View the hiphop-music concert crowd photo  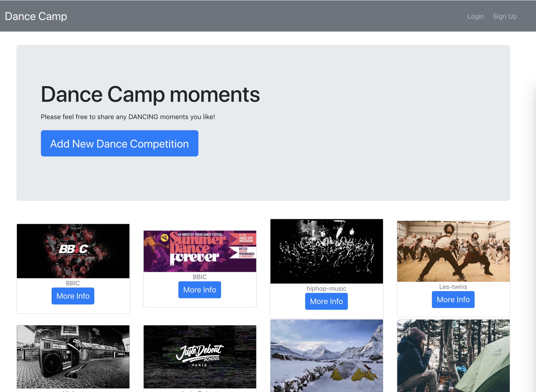pos(326,251)
